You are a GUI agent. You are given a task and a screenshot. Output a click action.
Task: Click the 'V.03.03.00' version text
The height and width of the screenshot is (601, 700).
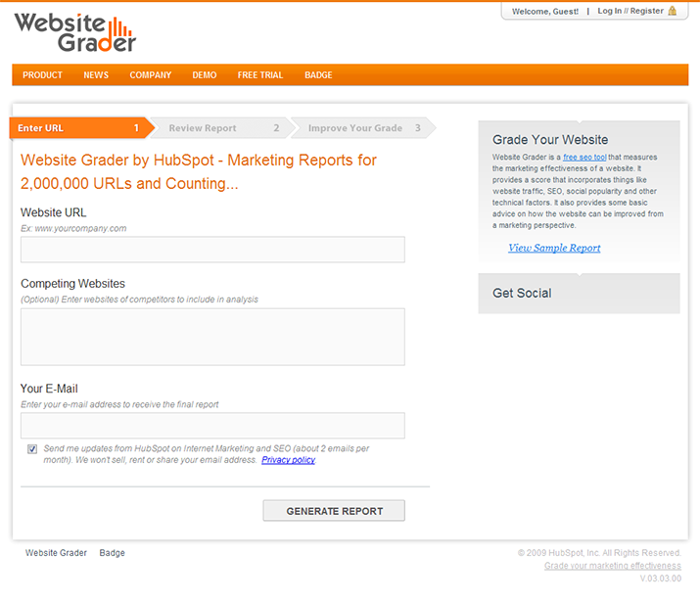pyautogui.click(x=661, y=578)
